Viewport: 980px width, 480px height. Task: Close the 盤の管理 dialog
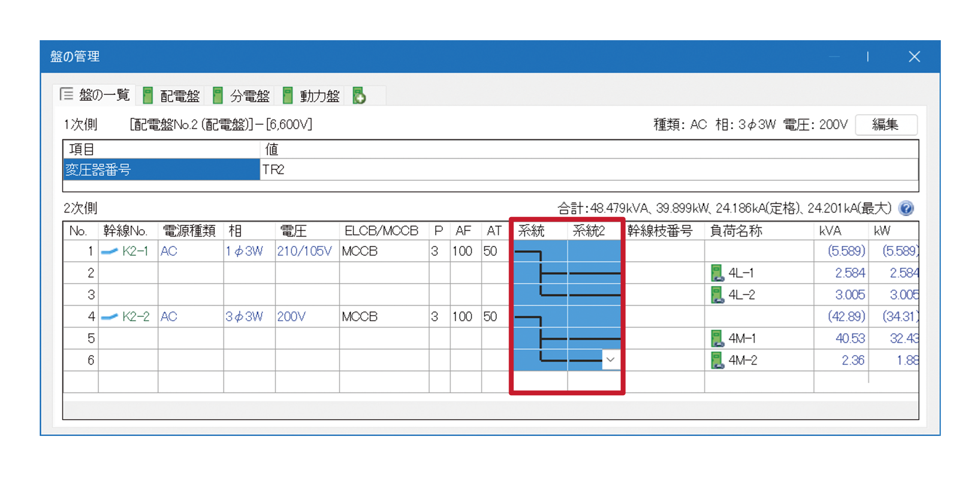click(914, 57)
